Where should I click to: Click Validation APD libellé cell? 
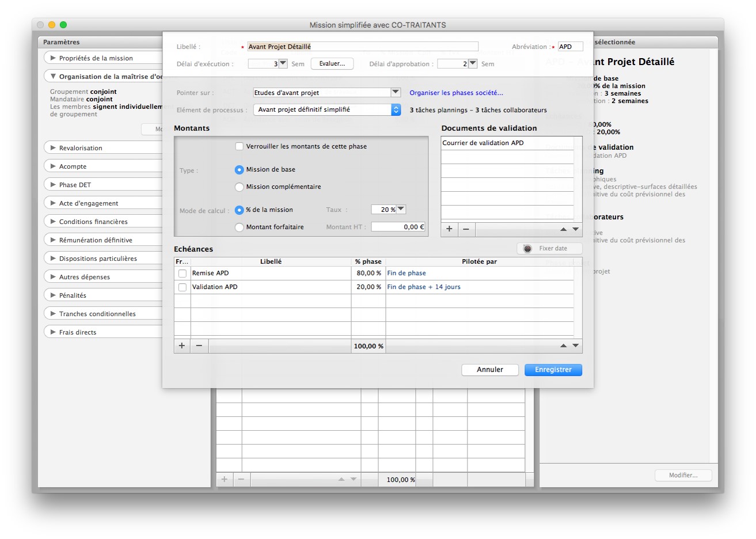click(271, 287)
